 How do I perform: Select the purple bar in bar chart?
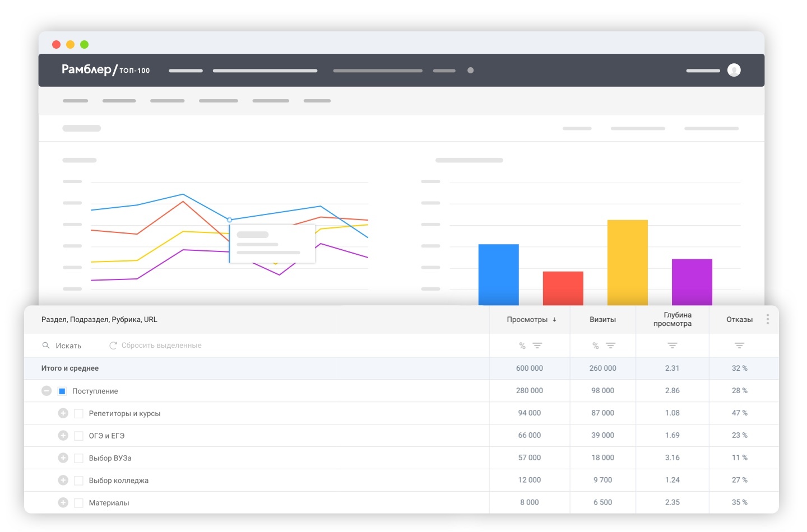click(x=692, y=282)
